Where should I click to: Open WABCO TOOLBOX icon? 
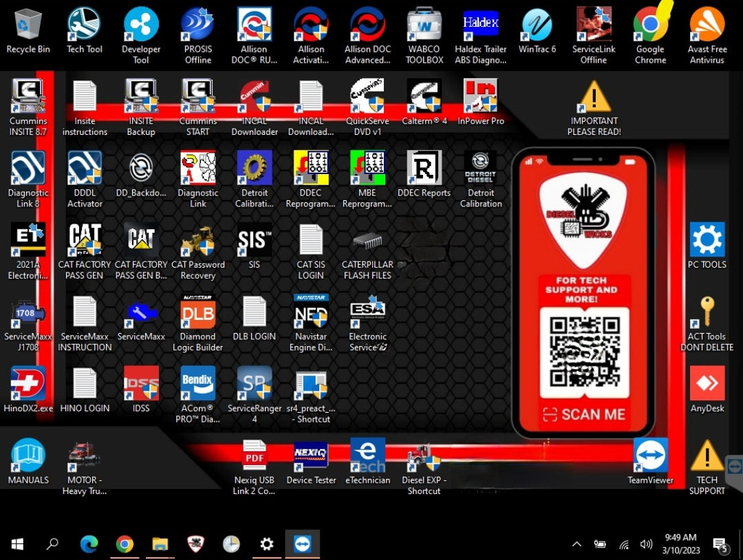(424, 25)
